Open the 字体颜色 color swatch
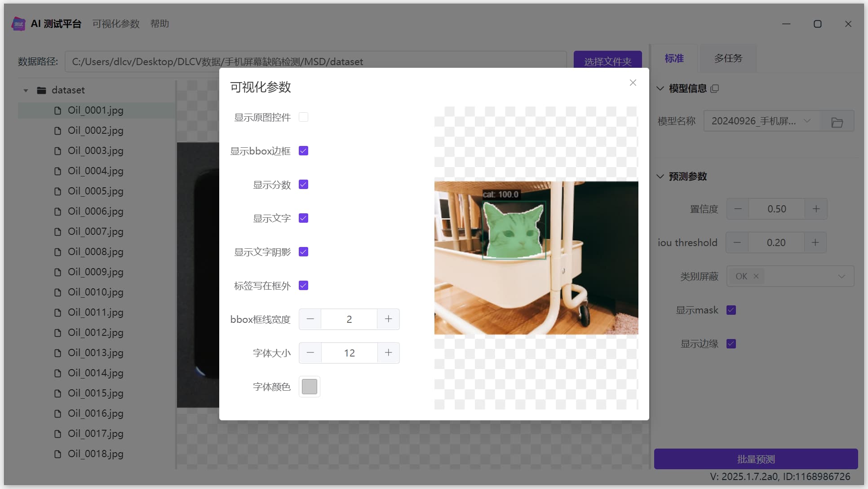Viewport: 868px width, 489px height. point(309,386)
